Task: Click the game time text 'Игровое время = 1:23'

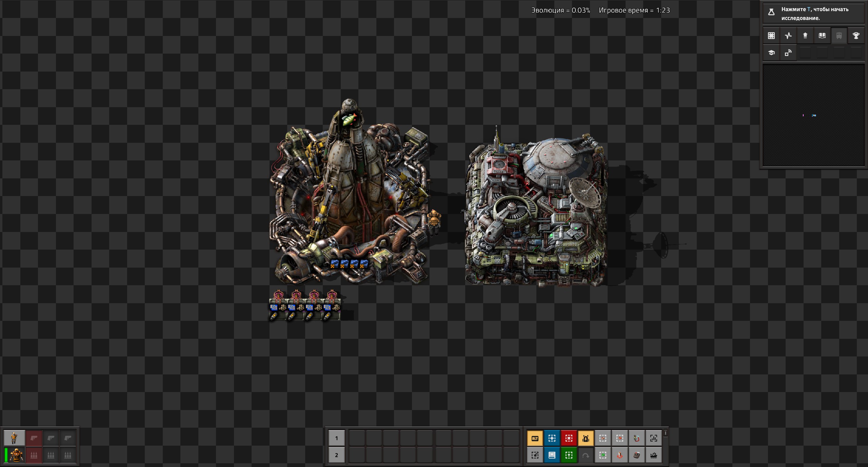Action: click(634, 10)
